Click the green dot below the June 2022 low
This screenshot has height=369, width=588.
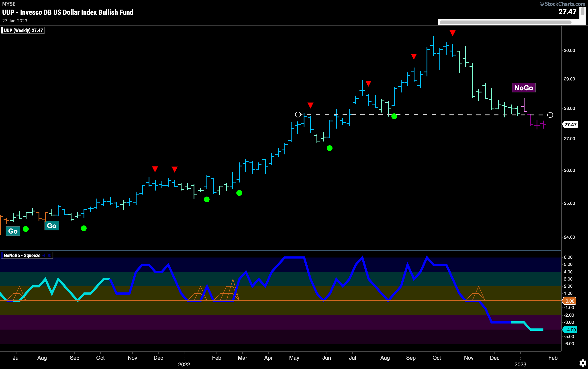tap(329, 148)
